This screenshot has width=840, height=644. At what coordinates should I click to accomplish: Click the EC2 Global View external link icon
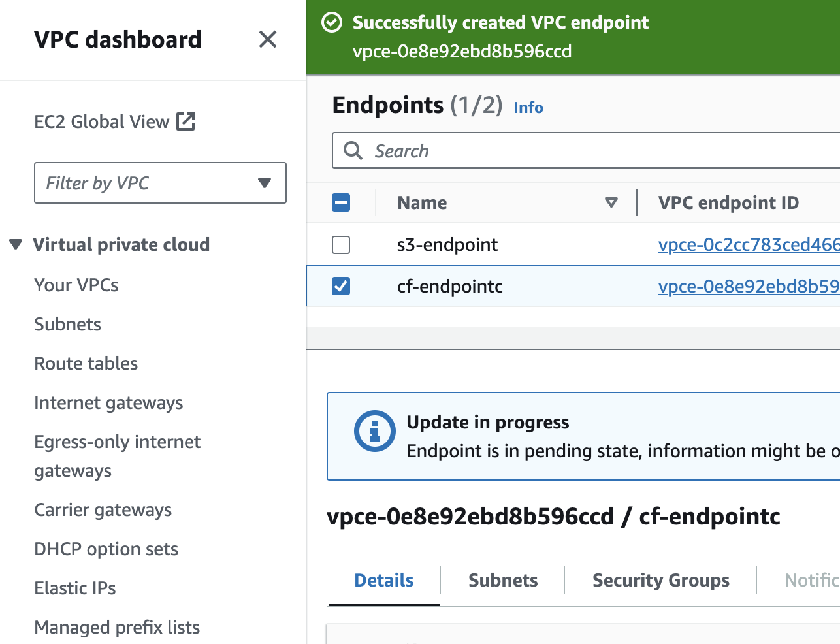[186, 121]
